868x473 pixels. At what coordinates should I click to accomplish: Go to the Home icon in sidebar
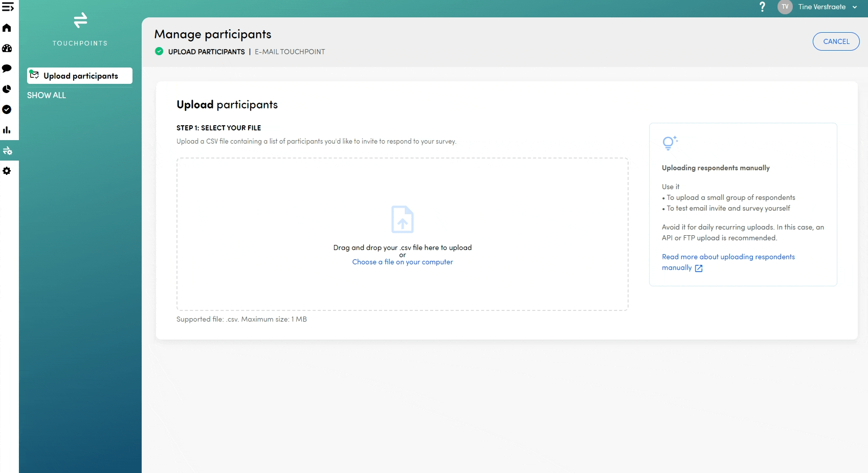point(7,28)
